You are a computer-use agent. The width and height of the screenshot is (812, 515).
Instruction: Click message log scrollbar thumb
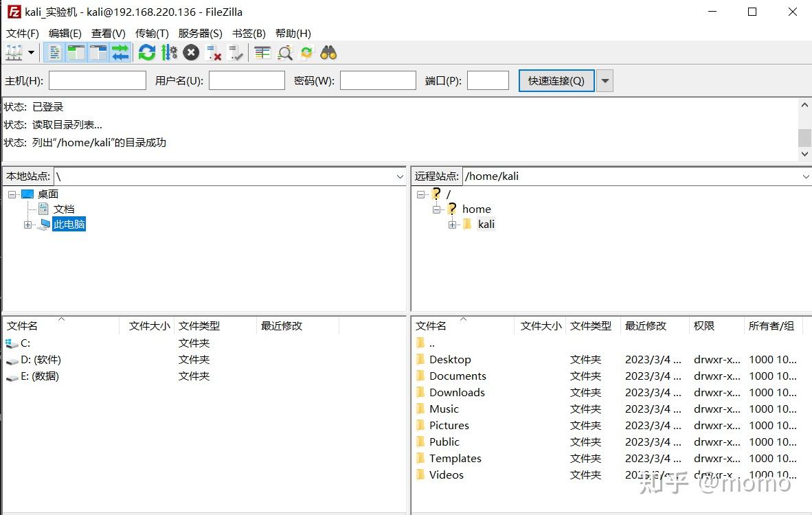(x=804, y=138)
